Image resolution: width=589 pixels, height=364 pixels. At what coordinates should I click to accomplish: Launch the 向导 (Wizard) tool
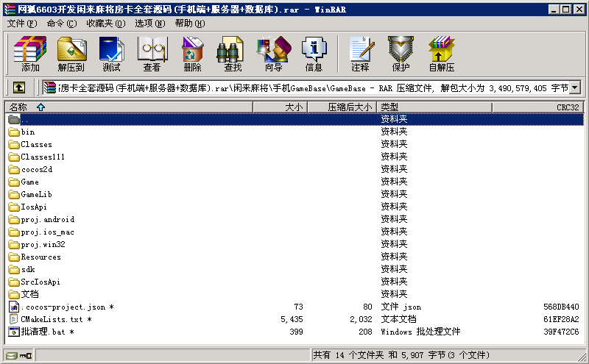click(x=273, y=54)
